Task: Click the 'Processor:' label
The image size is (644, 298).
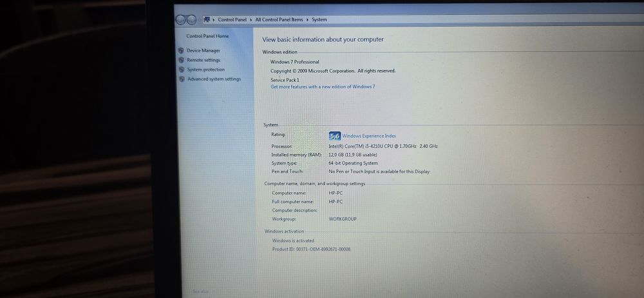Action: coord(282,146)
